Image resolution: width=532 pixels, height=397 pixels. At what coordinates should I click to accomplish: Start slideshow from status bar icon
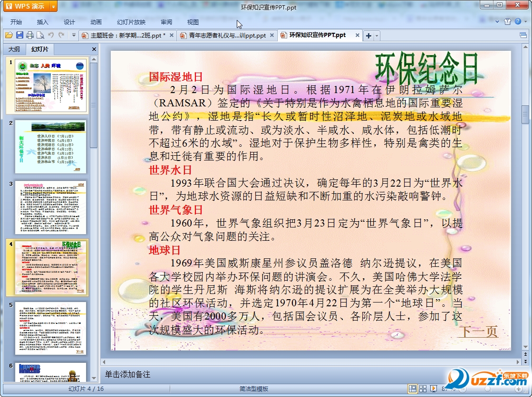pyautogui.click(x=434, y=388)
